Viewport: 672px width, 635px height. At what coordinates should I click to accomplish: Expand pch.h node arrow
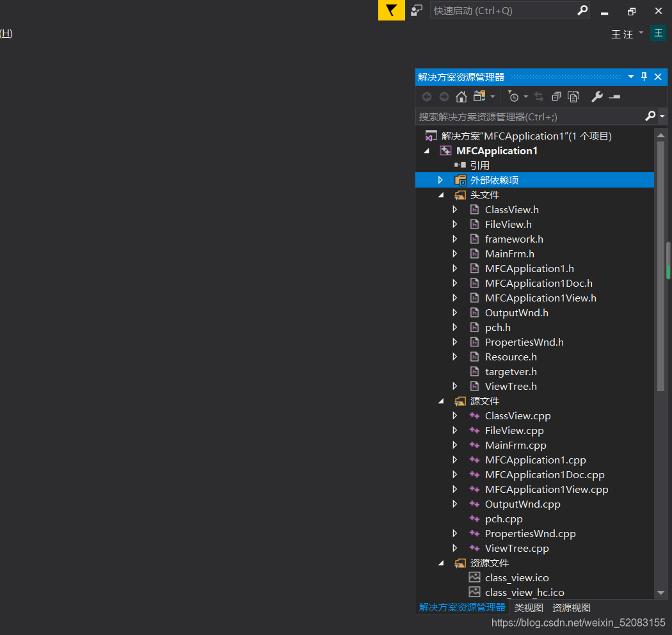point(454,328)
